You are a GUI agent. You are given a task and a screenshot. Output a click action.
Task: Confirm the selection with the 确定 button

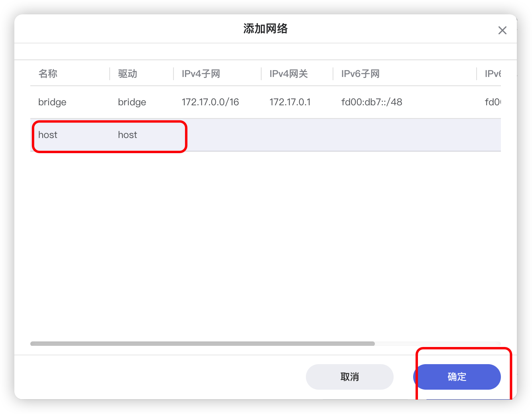tap(457, 377)
